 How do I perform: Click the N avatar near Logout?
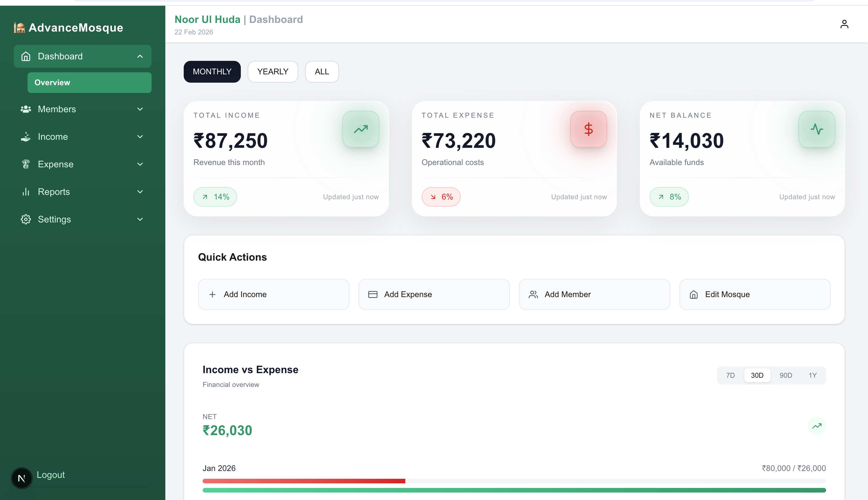(x=22, y=478)
